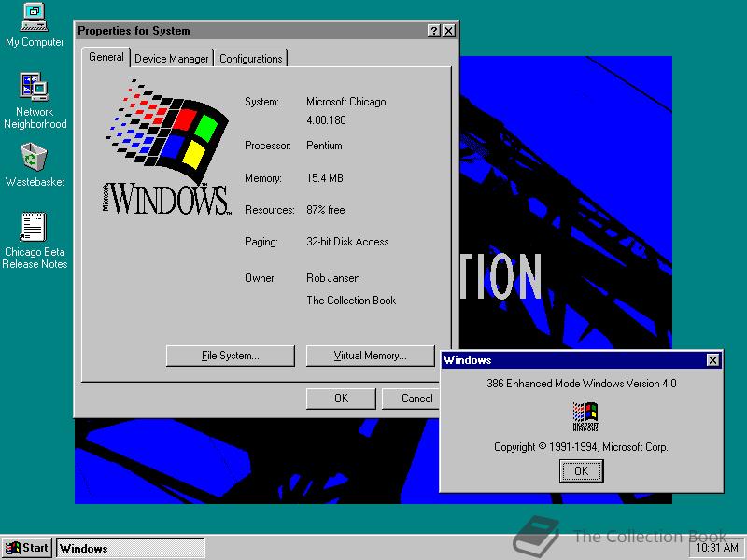
Task: Click the 15.4 MB memory value
Action: pos(324,178)
